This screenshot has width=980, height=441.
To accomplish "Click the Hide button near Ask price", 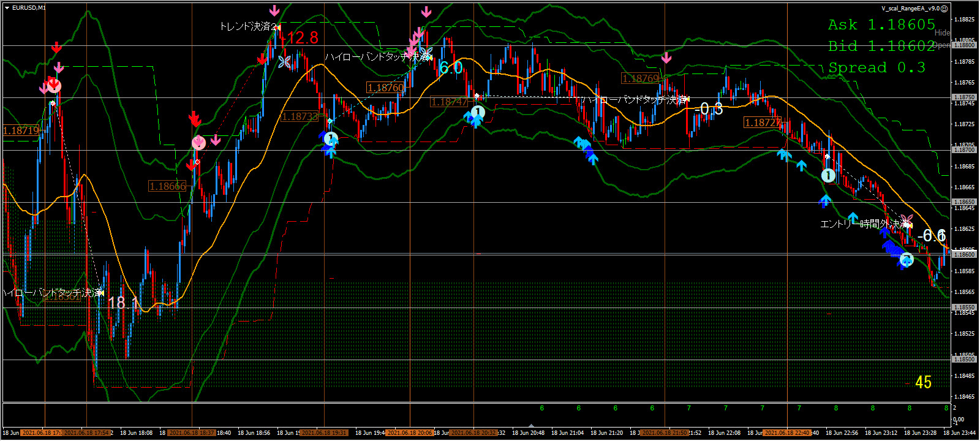I will click(x=943, y=32).
